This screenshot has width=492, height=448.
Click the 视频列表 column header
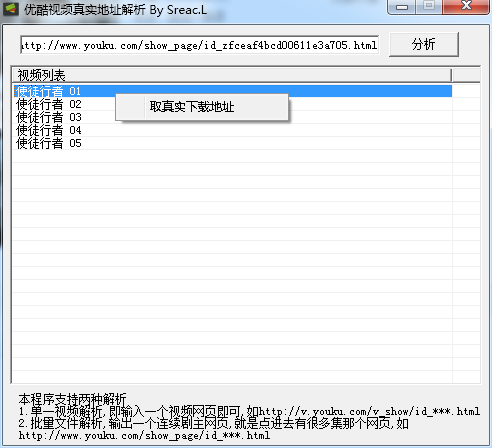click(x=232, y=75)
